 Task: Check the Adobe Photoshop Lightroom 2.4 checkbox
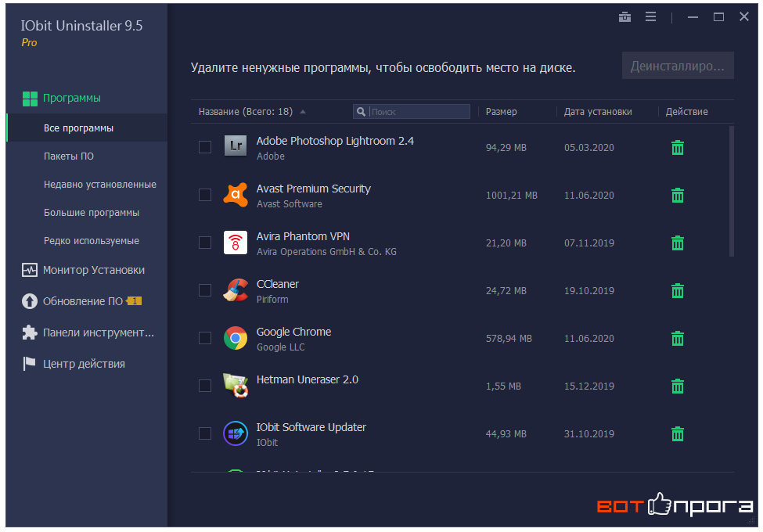coord(205,147)
